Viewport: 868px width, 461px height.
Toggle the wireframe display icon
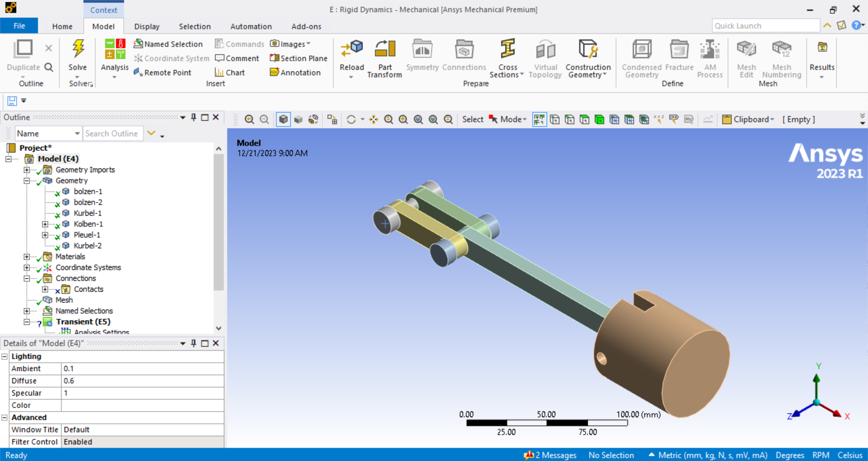click(313, 119)
